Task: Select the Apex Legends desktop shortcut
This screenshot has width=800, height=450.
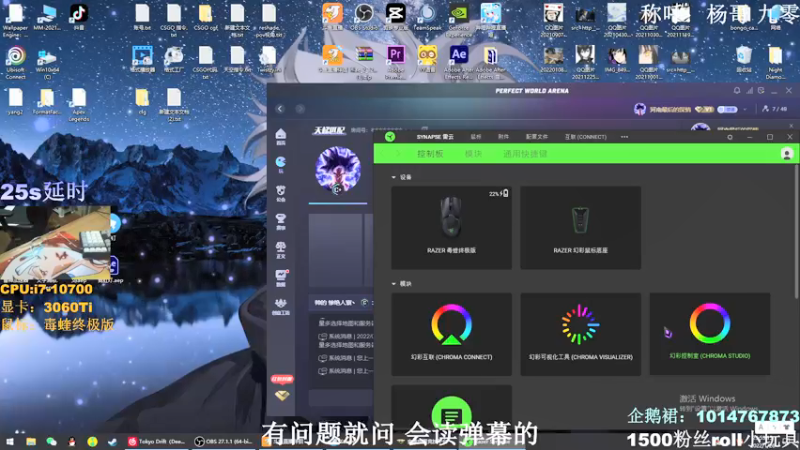Action: click(79, 105)
